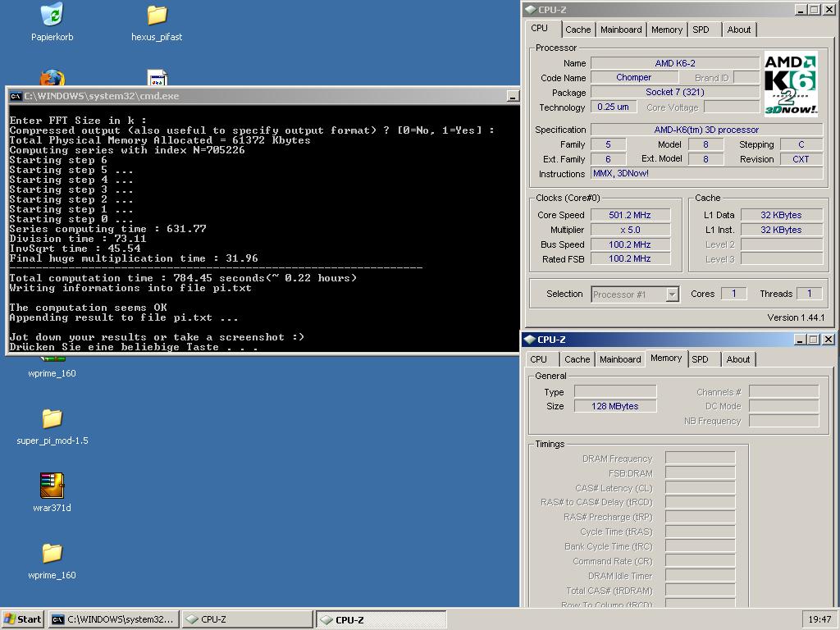Select the super_pi_mod-1.5 folder icon
This screenshot has height=630, width=840.
pos(52,418)
